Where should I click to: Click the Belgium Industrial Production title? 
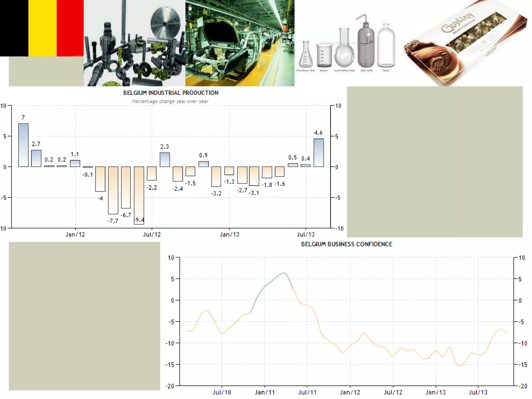[x=171, y=93]
